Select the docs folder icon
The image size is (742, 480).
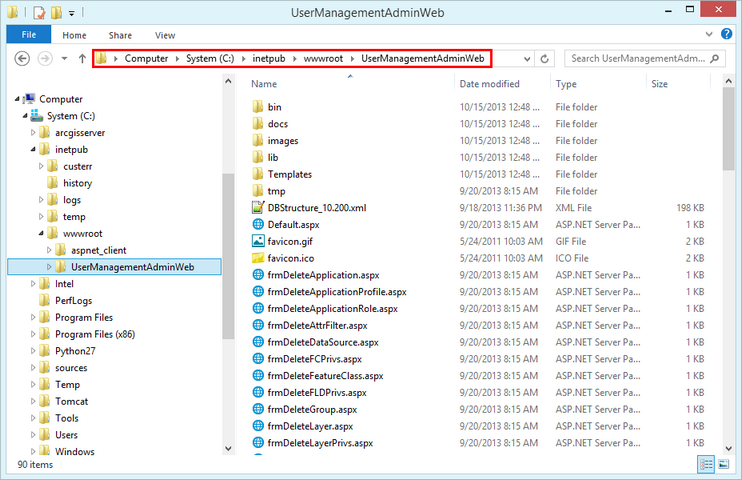[x=258, y=124]
